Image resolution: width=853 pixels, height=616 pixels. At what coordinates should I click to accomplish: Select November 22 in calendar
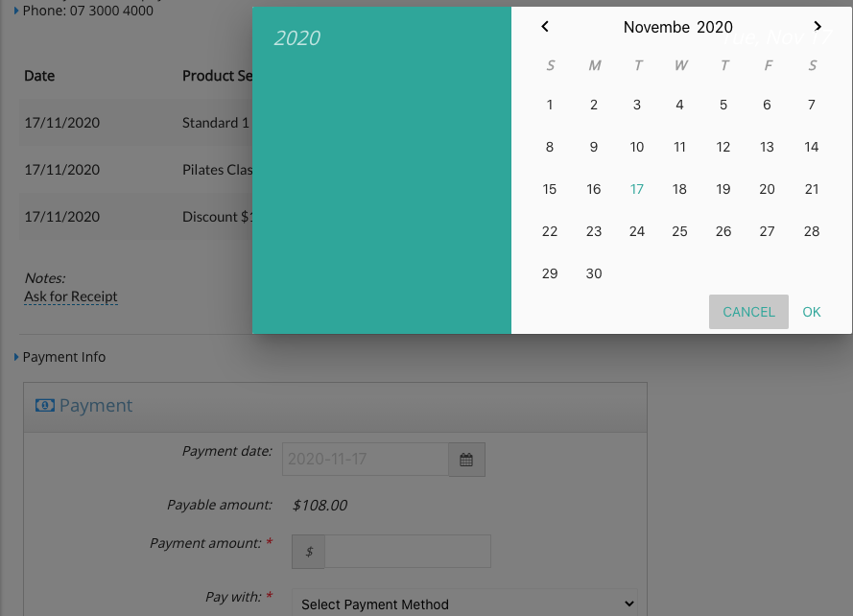550,232
